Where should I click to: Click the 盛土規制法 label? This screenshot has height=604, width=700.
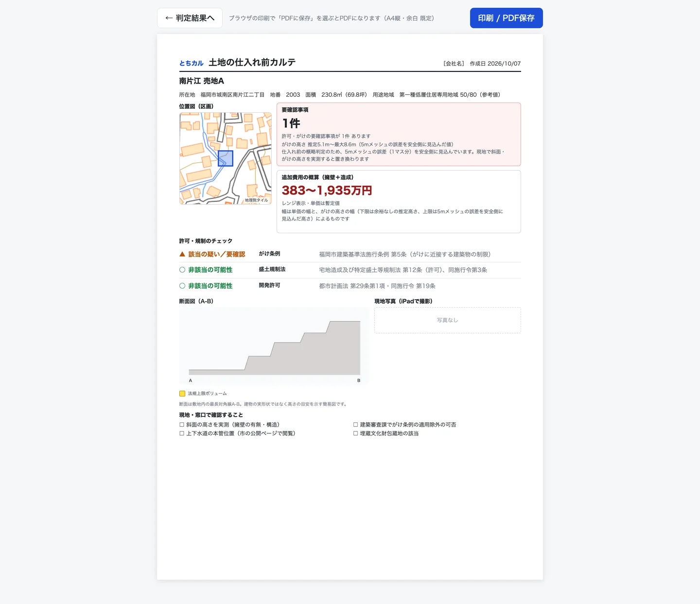(272, 269)
